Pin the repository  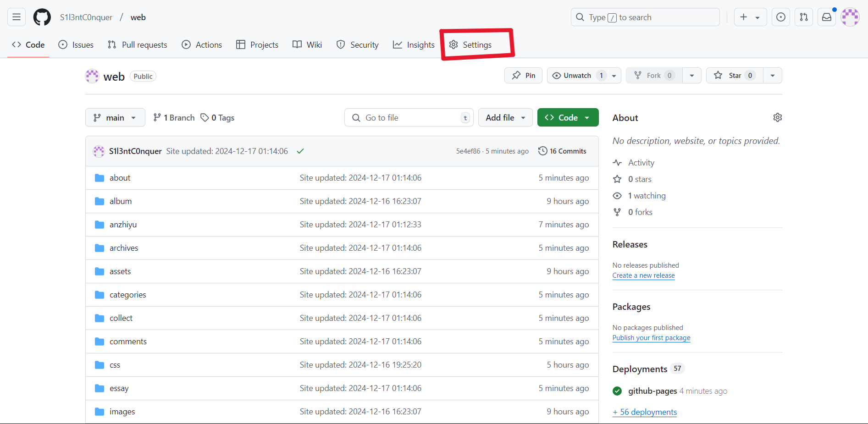pos(523,75)
